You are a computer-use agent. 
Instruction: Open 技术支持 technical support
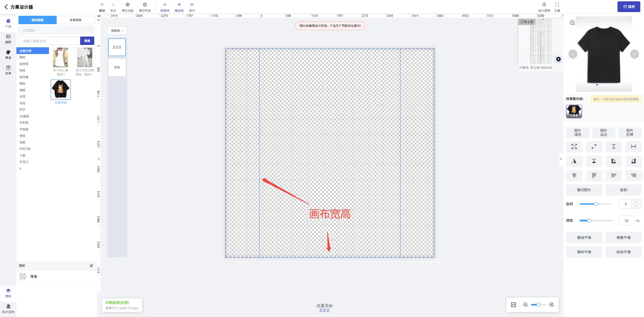pos(8,309)
